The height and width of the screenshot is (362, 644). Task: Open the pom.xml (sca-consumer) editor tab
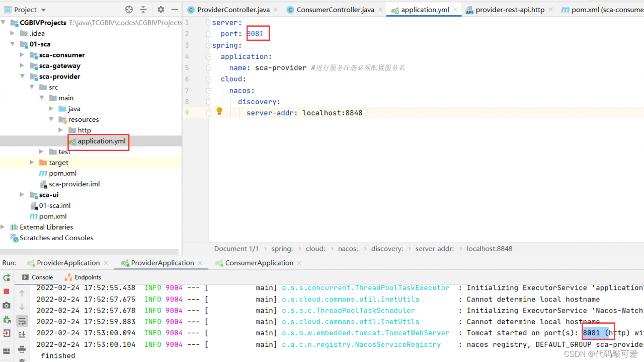603,10
